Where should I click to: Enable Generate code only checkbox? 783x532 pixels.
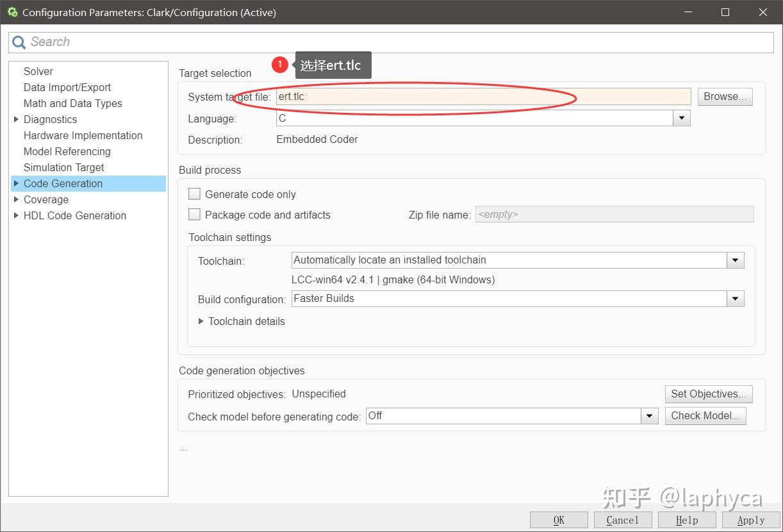(194, 194)
